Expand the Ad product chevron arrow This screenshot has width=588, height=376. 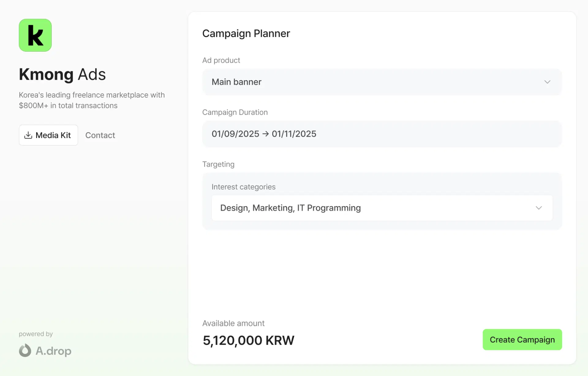(x=547, y=82)
